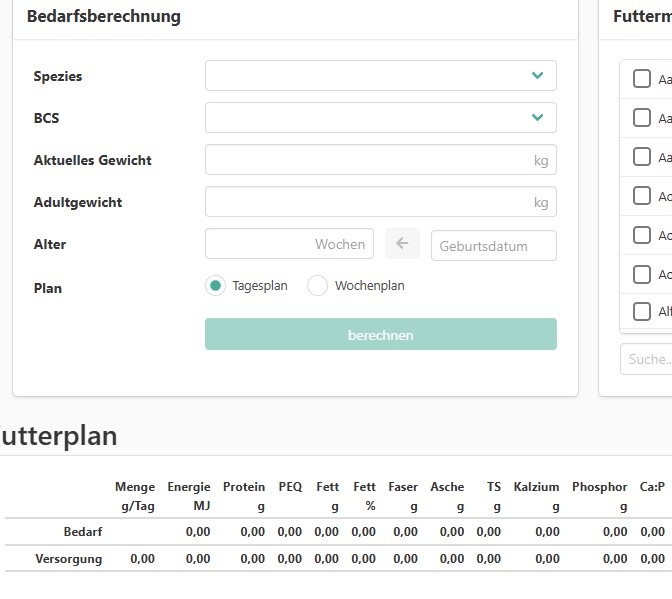Check the fourth feed list checkbox
Screen dimensions: 672x599
[x=642, y=196]
